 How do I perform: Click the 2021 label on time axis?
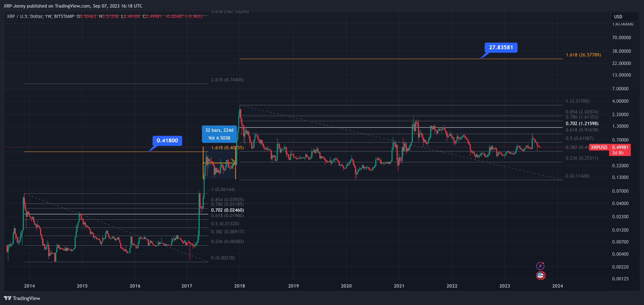pos(399,286)
